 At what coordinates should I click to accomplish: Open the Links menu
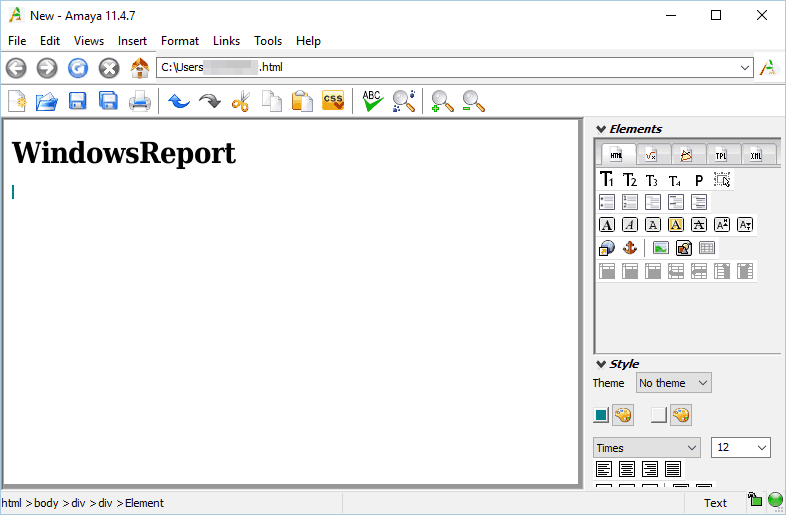(x=226, y=41)
